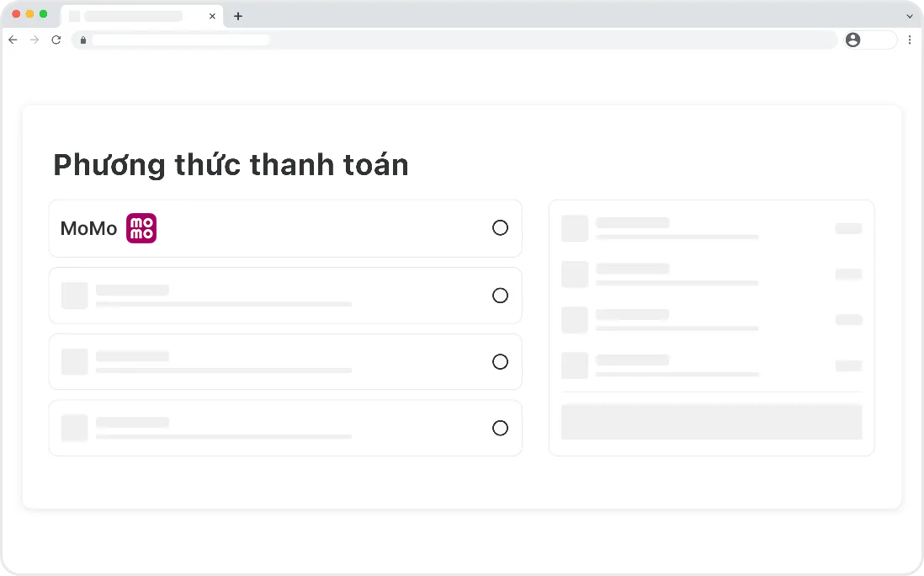Open the user profile icon
This screenshot has height=576, width=924.
point(853,40)
